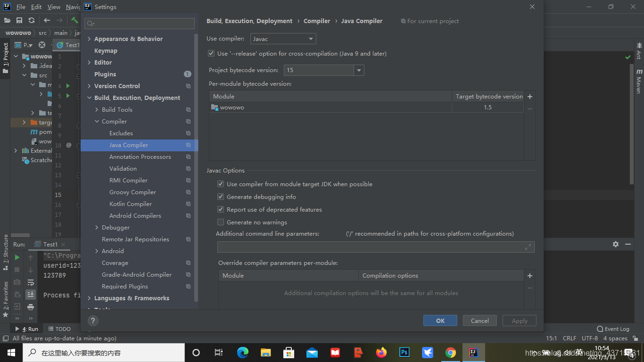This screenshot has height=362, width=644.
Task: Open Microsoft Edge from the taskbar
Action: click(242, 353)
